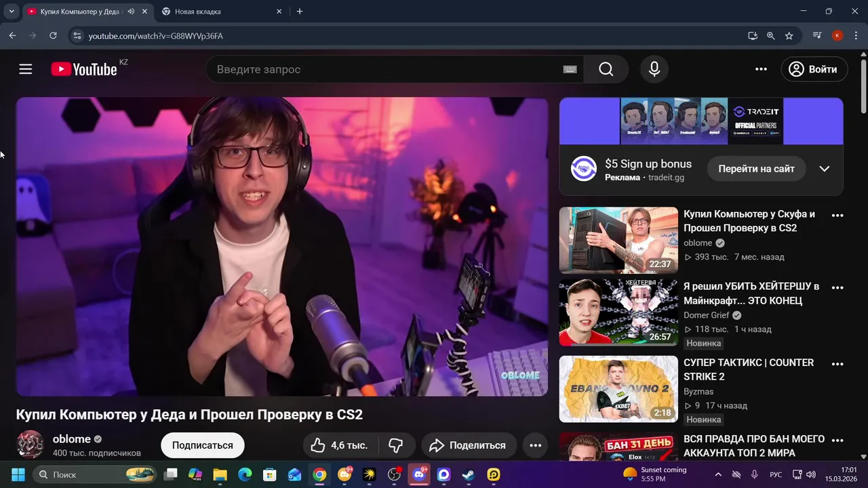The image size is (868, 488).
Task: Open media controls in Chrome toolbar
Action: [x=817, y=35]
